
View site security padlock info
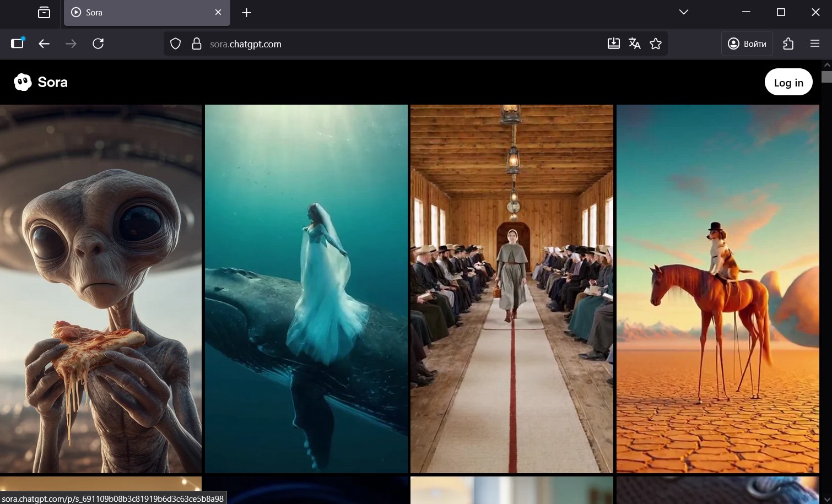pyautogui.click(x=196, y=44)
